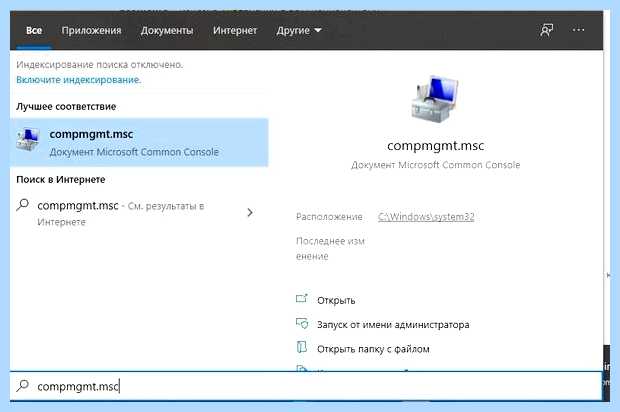Expand the Другие dropdown

click(299, 30)
